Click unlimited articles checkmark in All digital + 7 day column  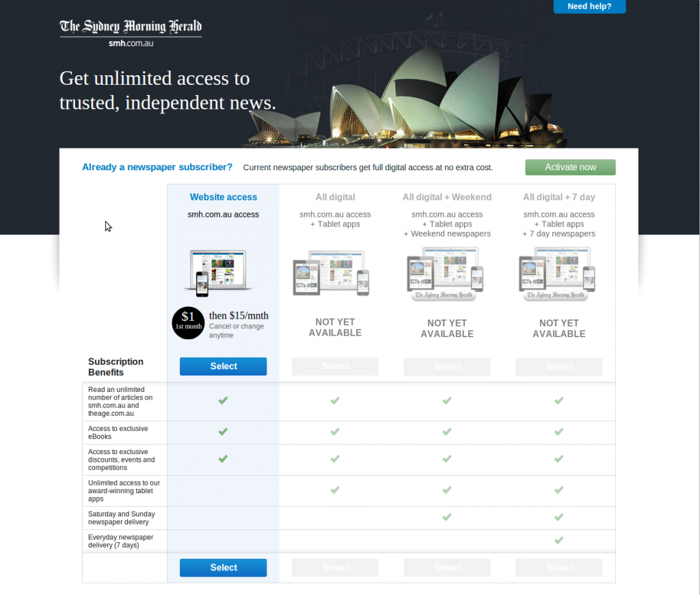click(x=559, y=400)
